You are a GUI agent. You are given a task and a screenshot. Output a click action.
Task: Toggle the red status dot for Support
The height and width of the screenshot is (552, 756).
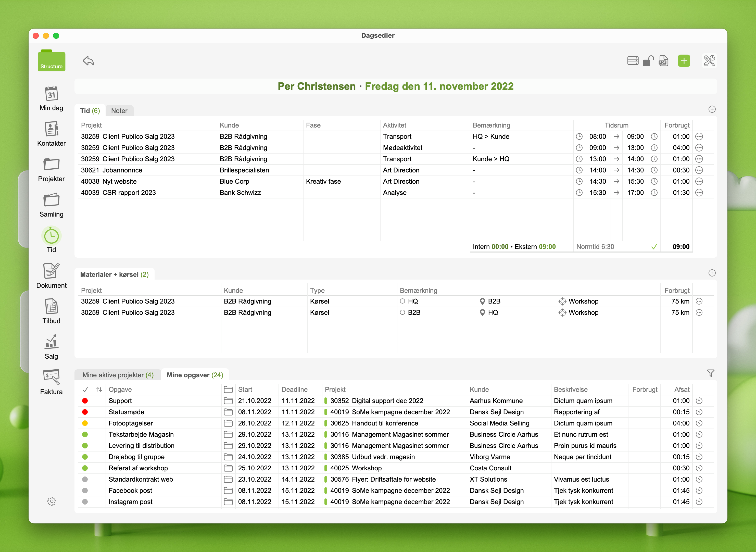[85, 401]
